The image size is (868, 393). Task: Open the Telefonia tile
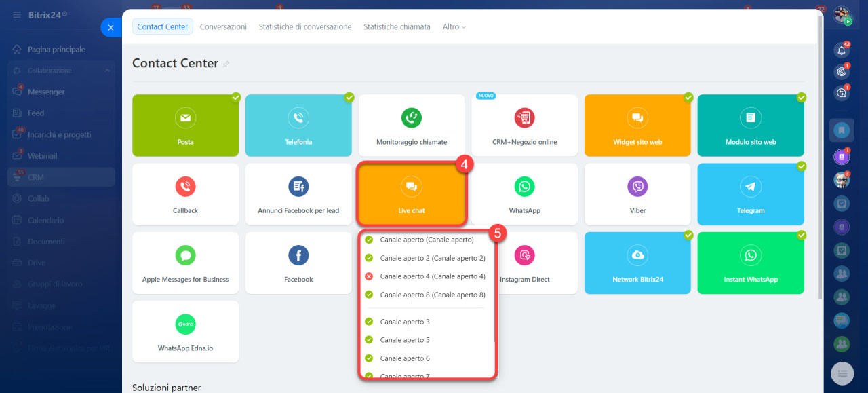[x=298, y=126]
